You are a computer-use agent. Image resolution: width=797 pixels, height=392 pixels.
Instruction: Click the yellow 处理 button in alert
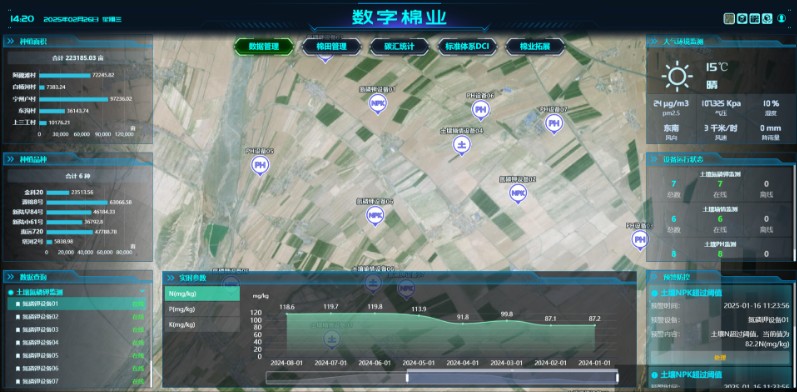pos(720,357)
